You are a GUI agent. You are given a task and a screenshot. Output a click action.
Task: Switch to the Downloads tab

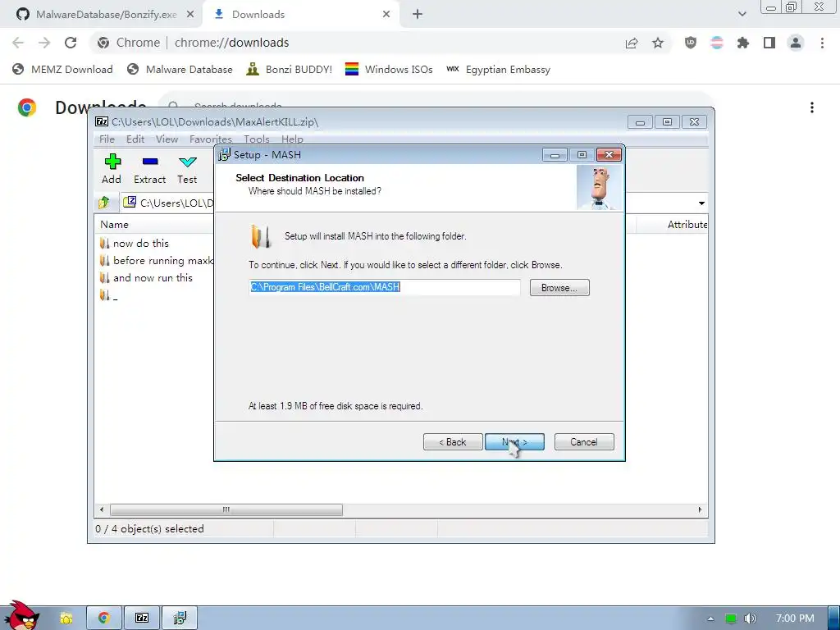258,15
